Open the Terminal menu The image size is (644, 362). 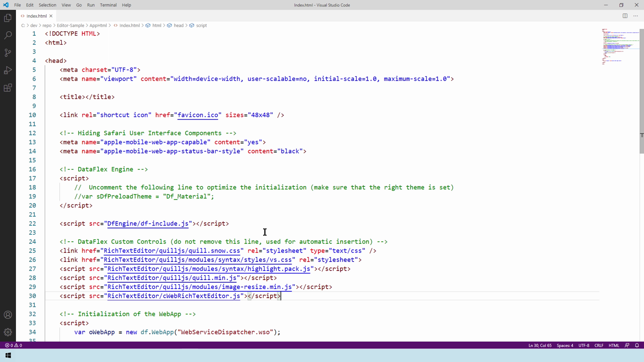108,5
